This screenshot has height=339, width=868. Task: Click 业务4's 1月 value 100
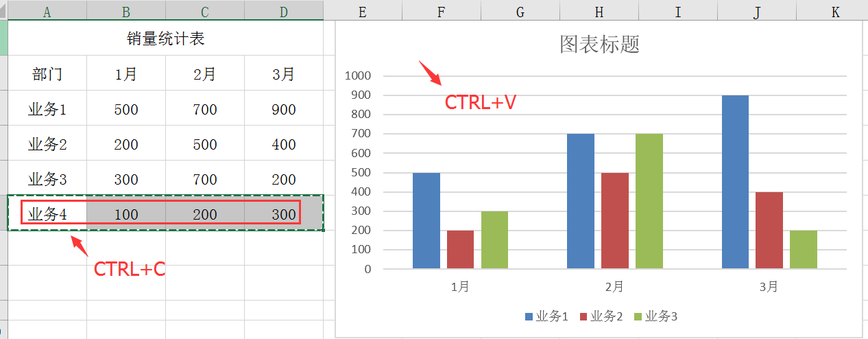126,213
